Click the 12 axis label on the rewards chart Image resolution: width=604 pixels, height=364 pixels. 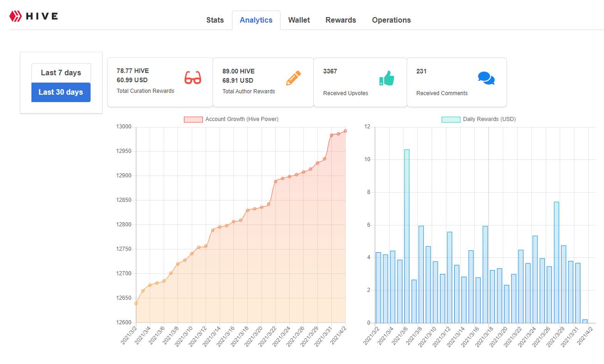[x=367, y=127]
